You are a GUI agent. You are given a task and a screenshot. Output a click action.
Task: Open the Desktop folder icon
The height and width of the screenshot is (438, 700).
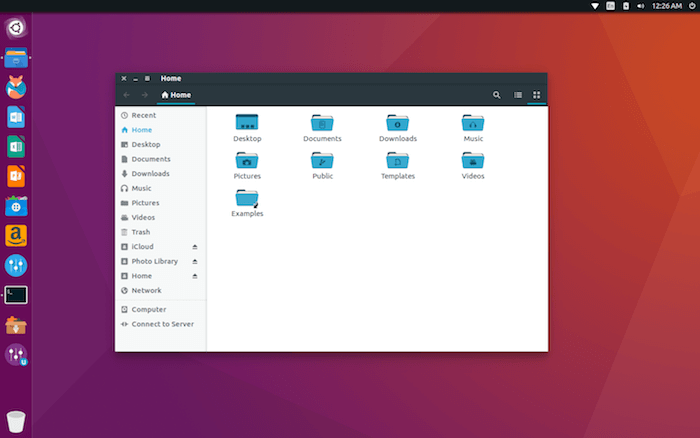(247, 122)
